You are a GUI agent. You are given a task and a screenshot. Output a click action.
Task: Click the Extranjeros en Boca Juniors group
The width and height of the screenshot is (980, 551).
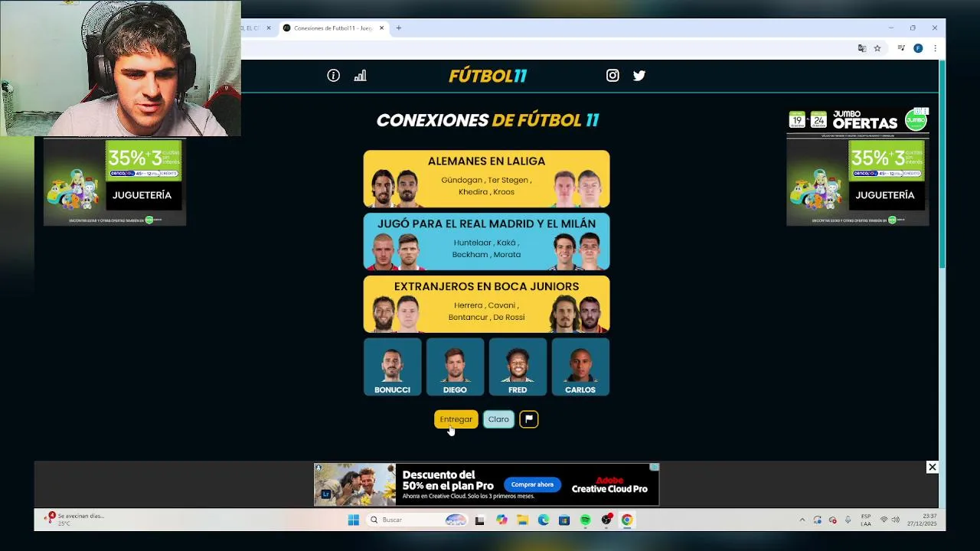487,305
